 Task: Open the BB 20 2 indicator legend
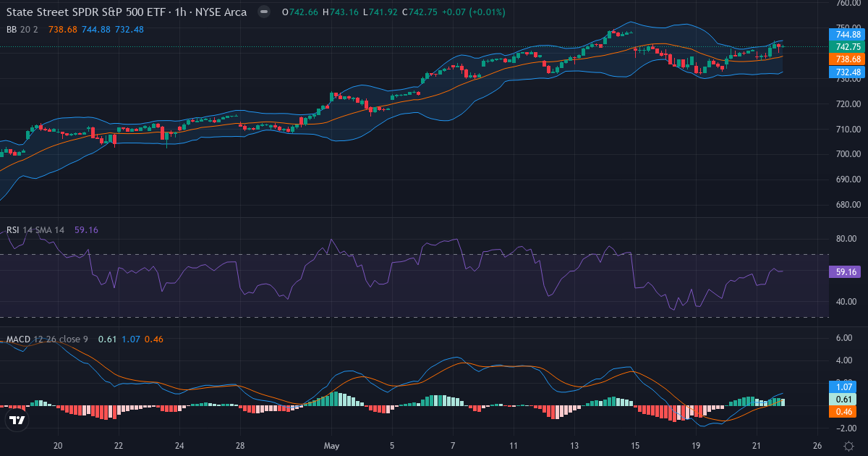click(22, 29)
